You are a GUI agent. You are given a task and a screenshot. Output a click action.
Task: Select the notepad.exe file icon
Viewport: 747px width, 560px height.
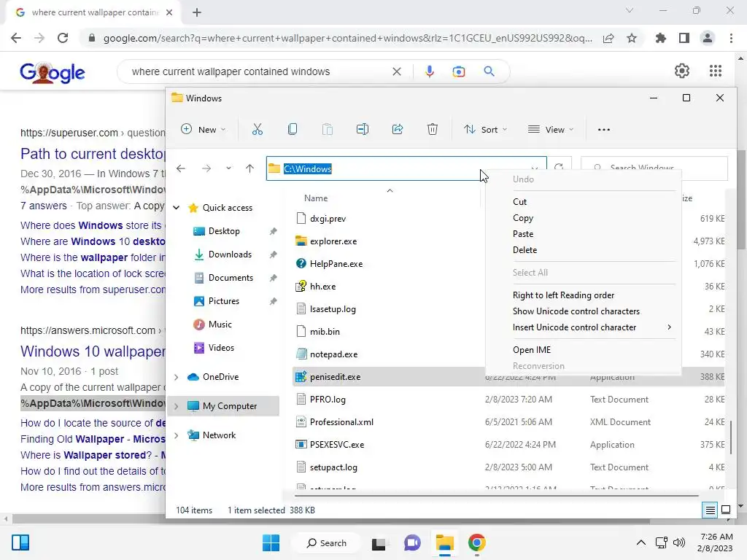301,354
